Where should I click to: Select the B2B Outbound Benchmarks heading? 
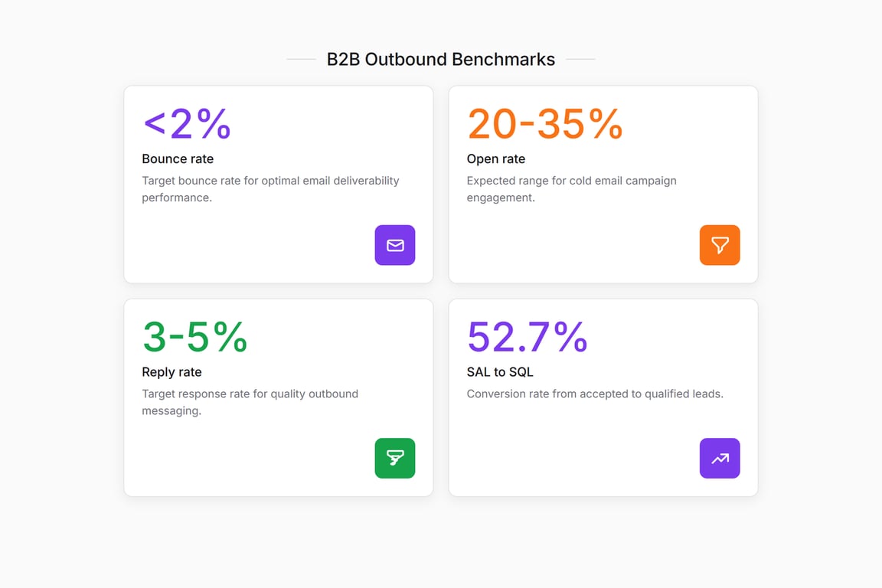click(x=440, y=59)
